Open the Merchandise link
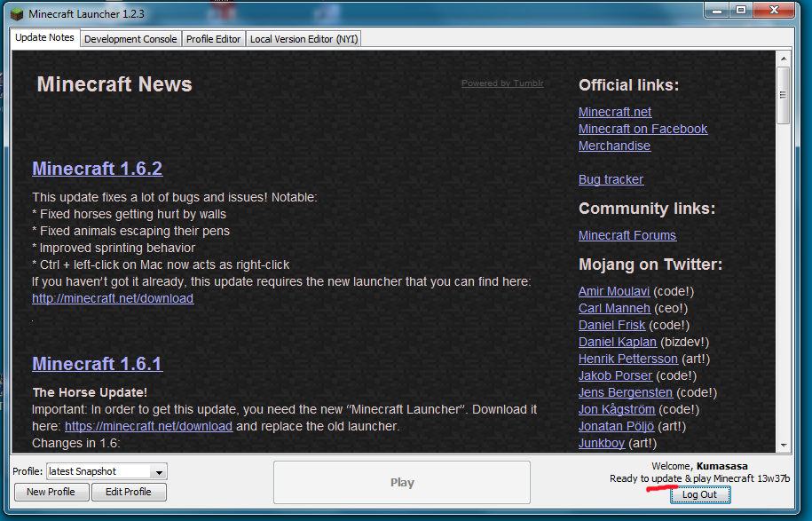This screenshot has width=812, height=521. (614, 146)
